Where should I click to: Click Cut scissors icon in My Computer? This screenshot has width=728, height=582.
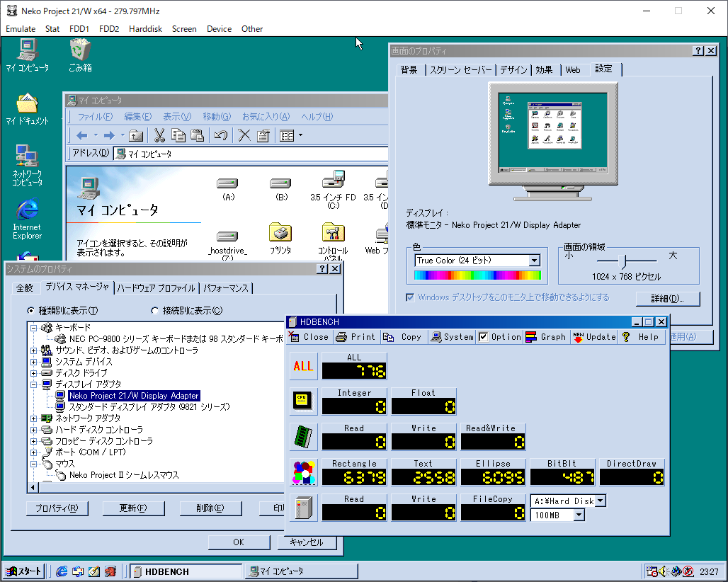[x=159, y=135]
